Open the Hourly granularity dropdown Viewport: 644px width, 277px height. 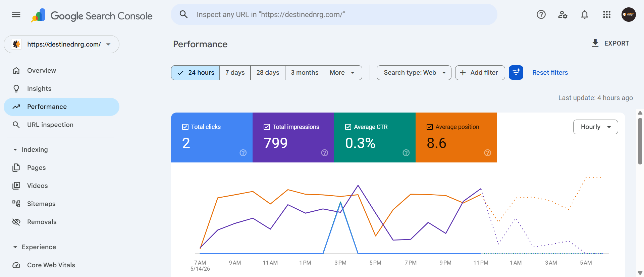596,127
